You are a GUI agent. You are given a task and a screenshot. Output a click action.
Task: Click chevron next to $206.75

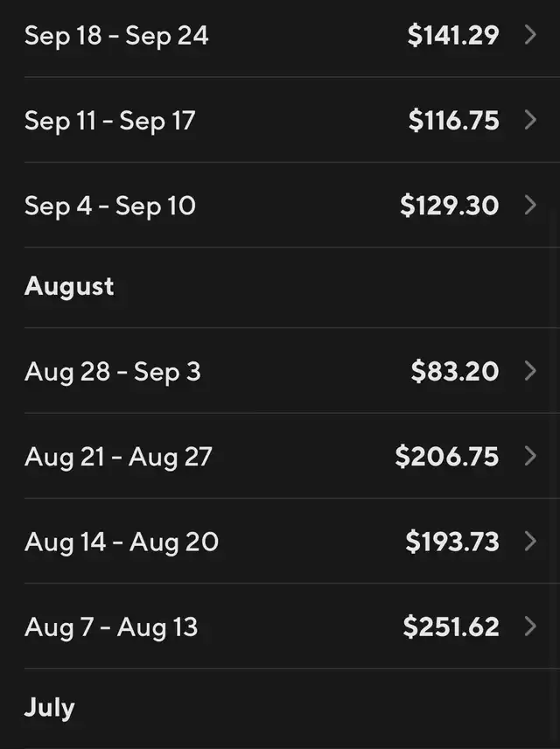tap(530, 456)
